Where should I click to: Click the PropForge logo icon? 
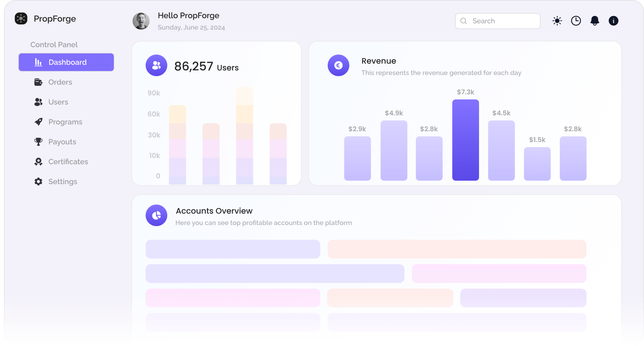[21, 18]
